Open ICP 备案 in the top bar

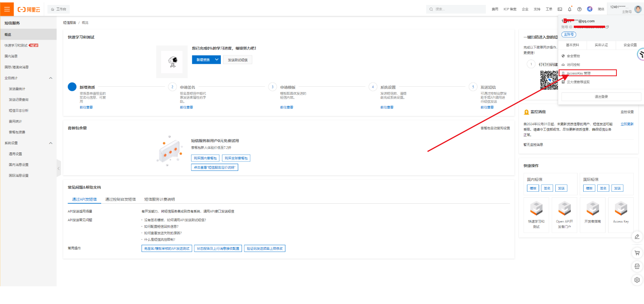click(510, 9)
